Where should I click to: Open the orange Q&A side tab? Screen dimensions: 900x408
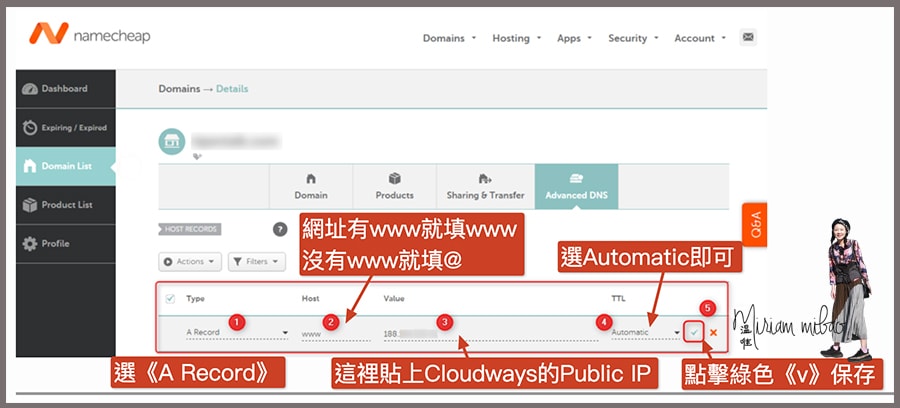(755, 224)
